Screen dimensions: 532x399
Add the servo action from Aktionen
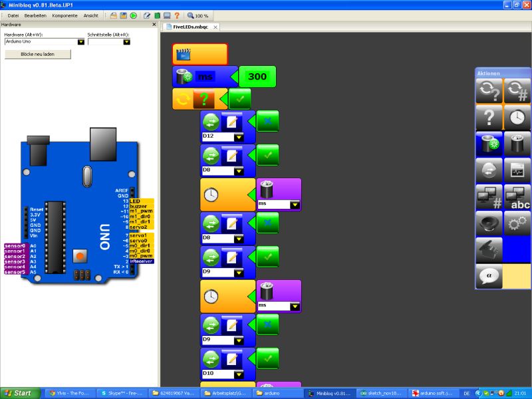point(489,250)
